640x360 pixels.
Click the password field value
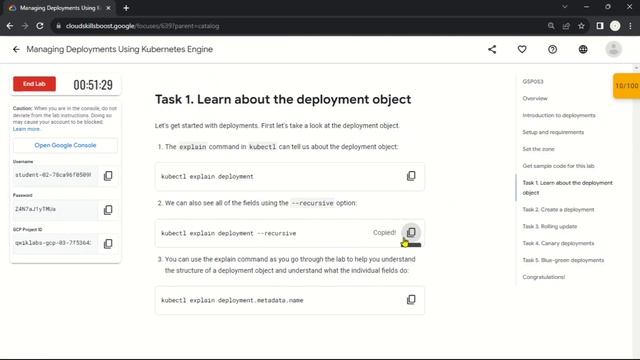pyautogui.click(x=55, y=209)
